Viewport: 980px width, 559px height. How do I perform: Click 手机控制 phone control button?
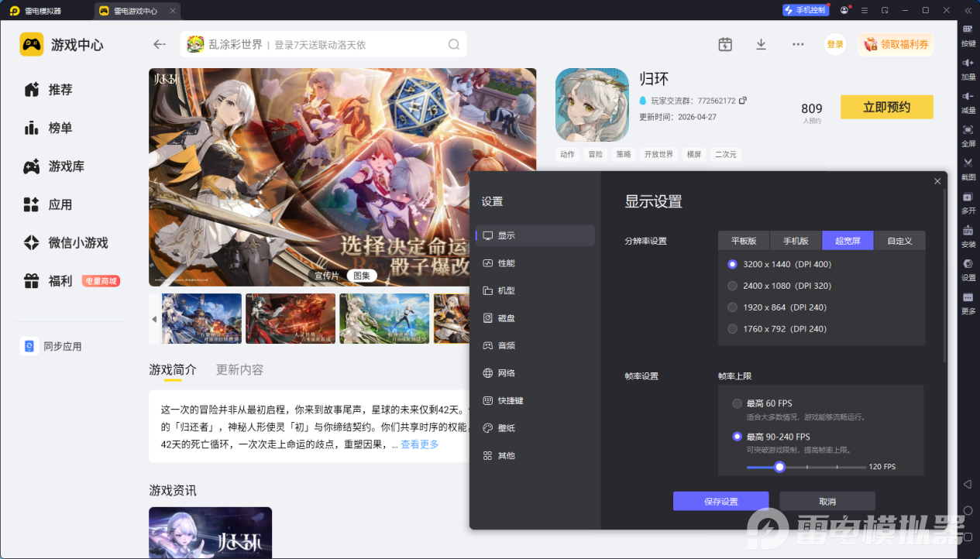(805, 10)
